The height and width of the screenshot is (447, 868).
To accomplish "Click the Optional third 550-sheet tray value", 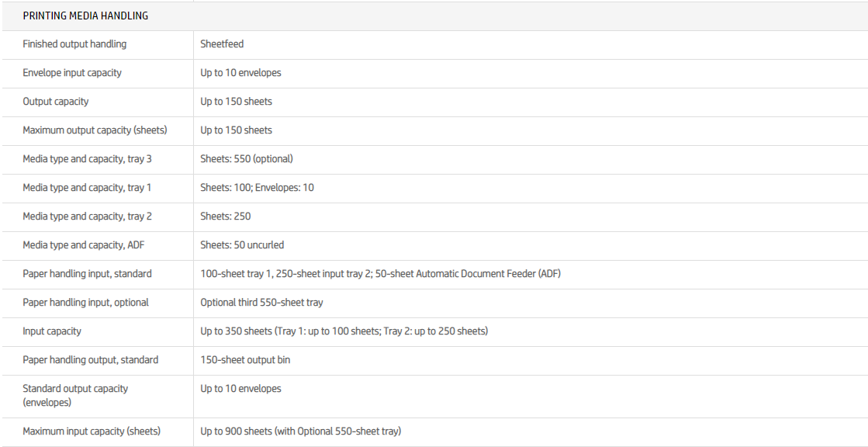I will click(x=261, y=303).
